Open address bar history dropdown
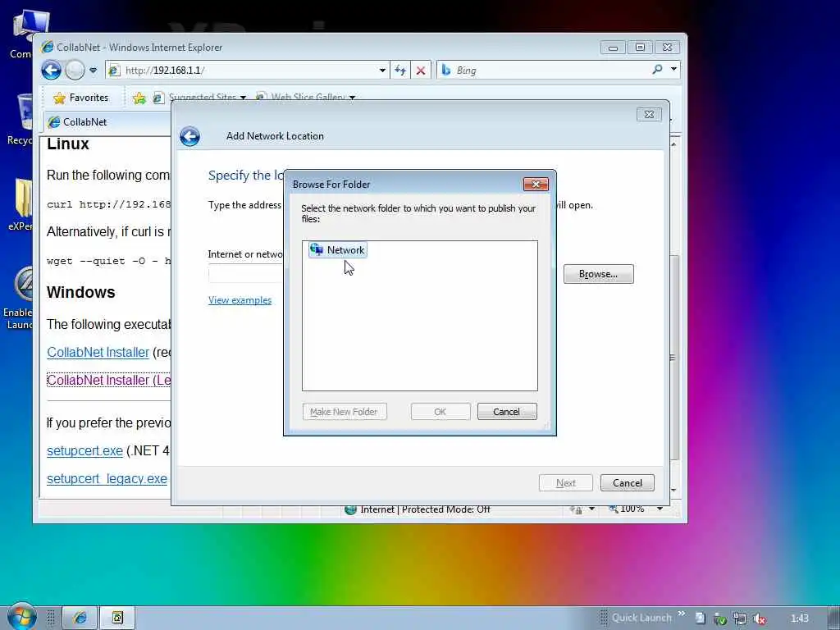The width and height of the screenshot is (840, 630). [382, 71]
